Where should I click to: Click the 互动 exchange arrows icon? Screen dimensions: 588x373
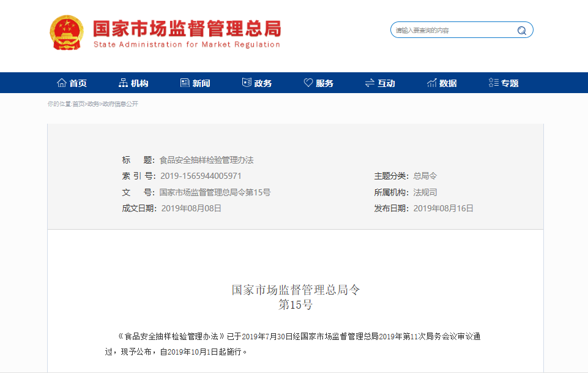[370, 83]
